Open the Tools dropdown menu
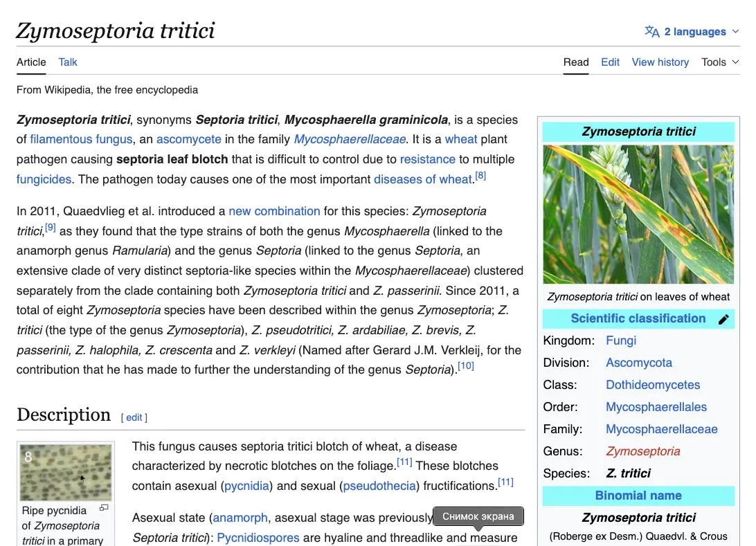Screen dimensions: 756x546 720,62
